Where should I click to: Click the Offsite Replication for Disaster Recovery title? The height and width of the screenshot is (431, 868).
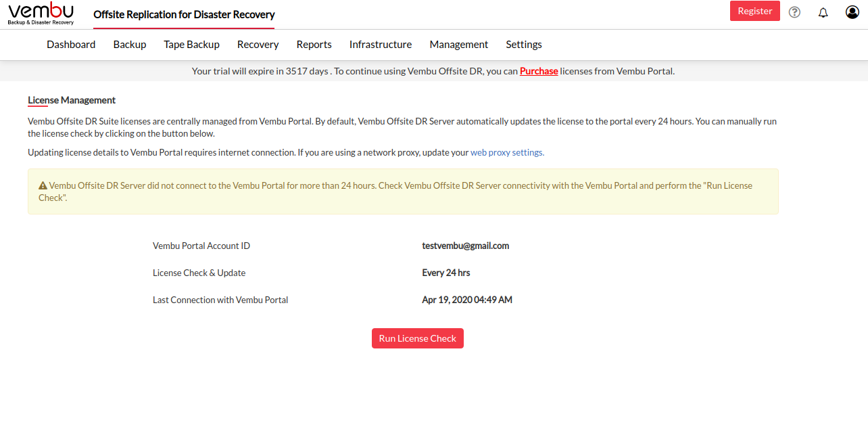pos(184,14)
